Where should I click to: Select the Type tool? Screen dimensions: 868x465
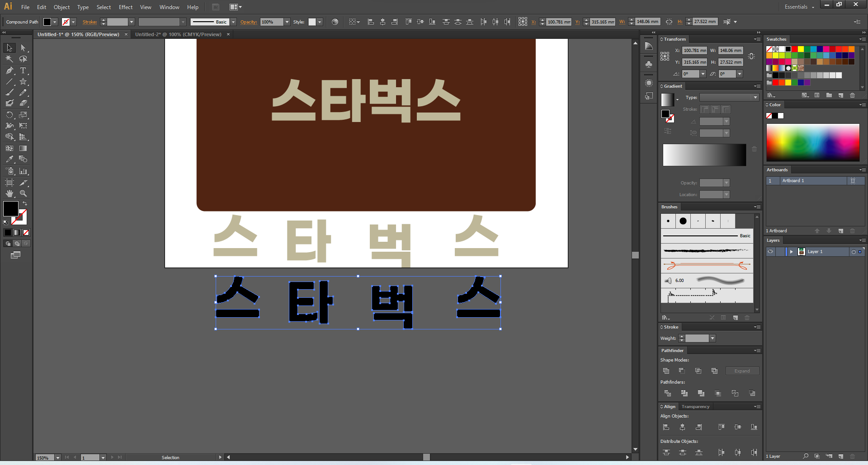[x=23, y=70]
